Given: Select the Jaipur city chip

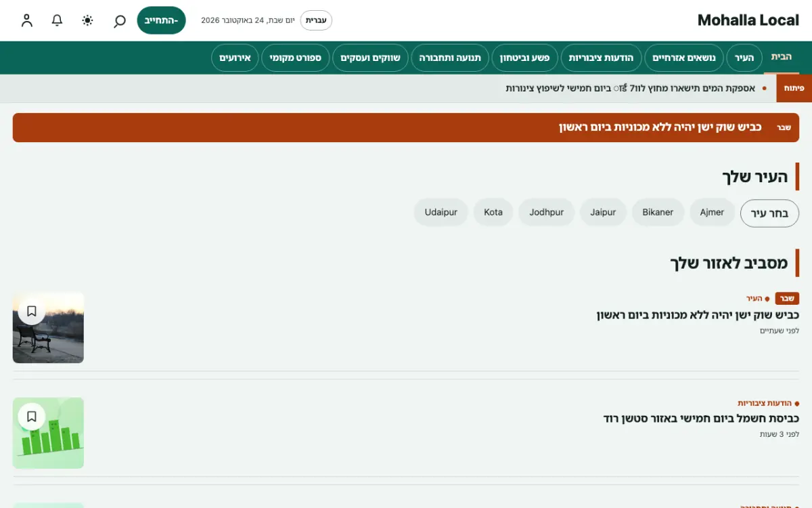Looking at the screenshot, I should (603, 212).
